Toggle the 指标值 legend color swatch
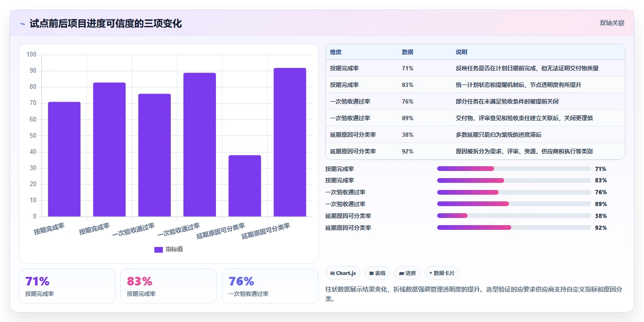The height and width of the screenshot is (322, 644). click(x=158, y=250)
